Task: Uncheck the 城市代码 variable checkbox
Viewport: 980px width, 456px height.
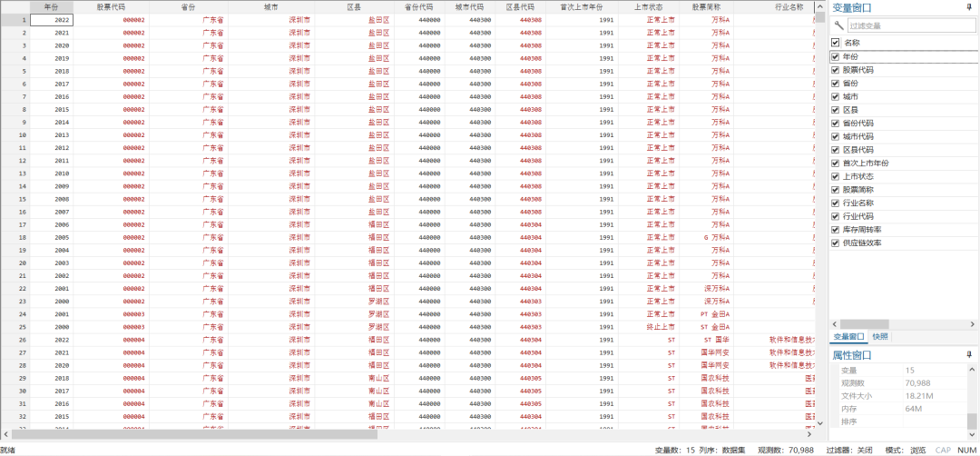Action: [835, 136]
